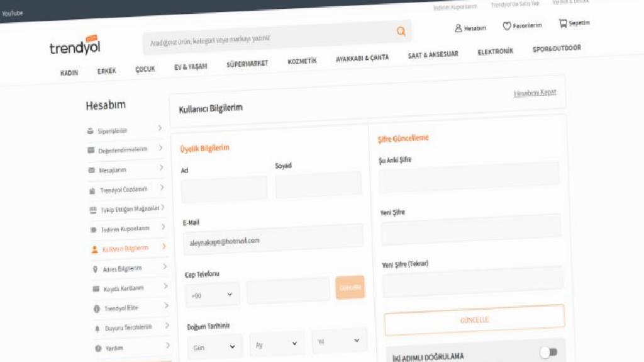Click the Trendyol Elite badge icon
Viewport: 644px width, 362px height.
coord(97,308)
